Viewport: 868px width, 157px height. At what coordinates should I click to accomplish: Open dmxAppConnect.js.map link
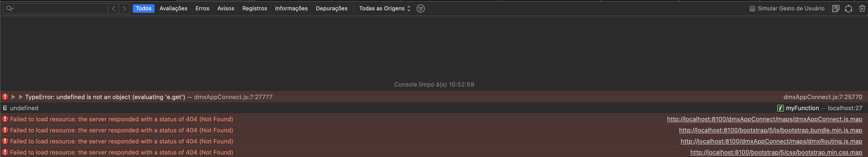coord(764,119)
